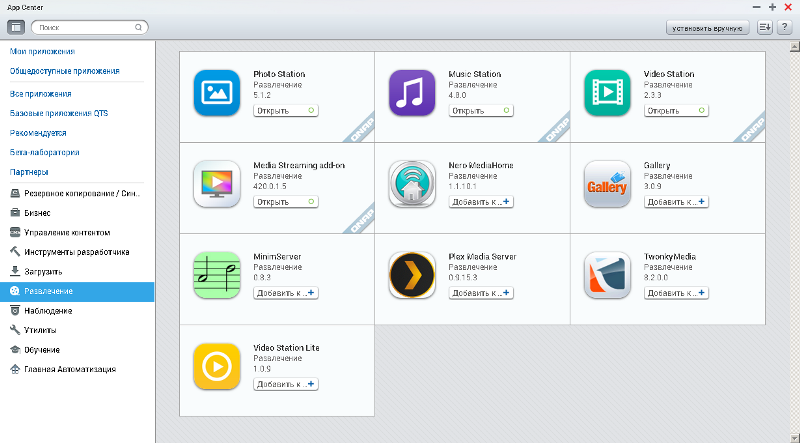
Task: Add Nero MediaHome with Добавить button
Action: pos(481,202)
